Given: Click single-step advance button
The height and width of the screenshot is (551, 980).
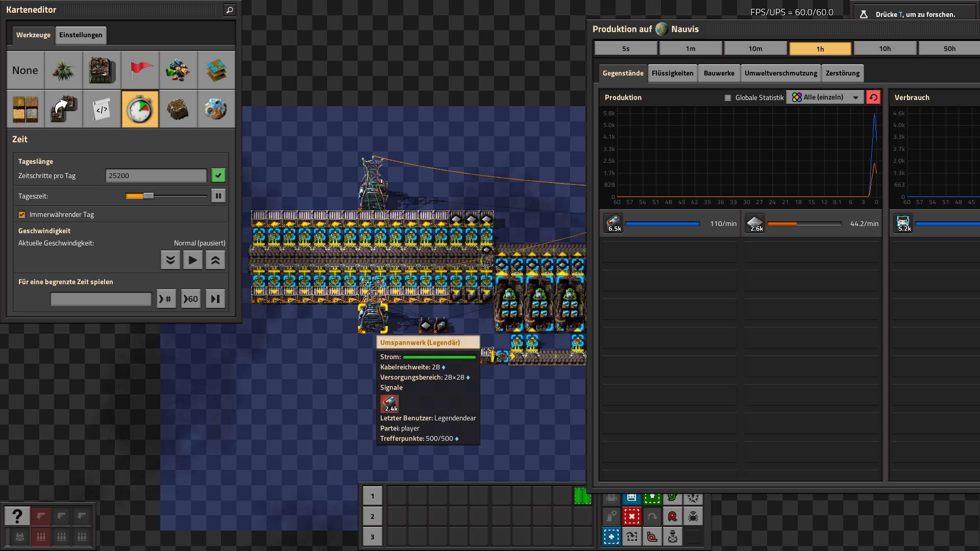Looking at the screenshot, I should 215,299.
